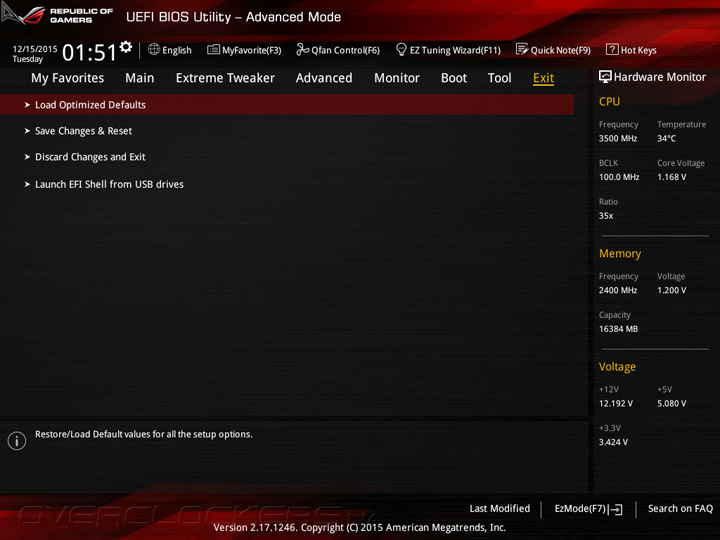This screenshot has width=720, height=540.
Task: Change language from English
Action: 177,51
